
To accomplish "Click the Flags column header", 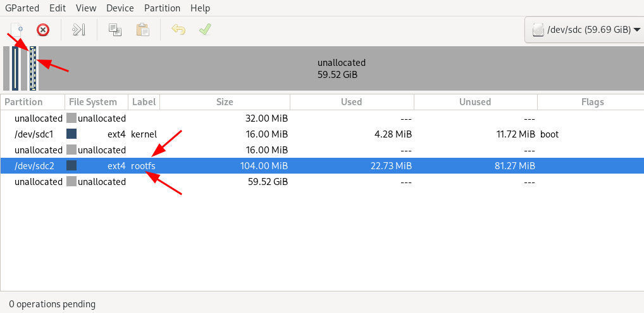I will coord(592,102).
